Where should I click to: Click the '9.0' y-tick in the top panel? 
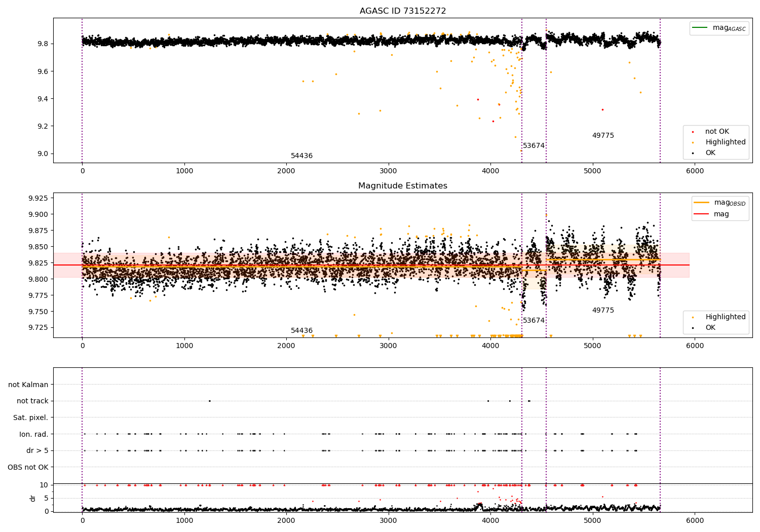point(43,154)
